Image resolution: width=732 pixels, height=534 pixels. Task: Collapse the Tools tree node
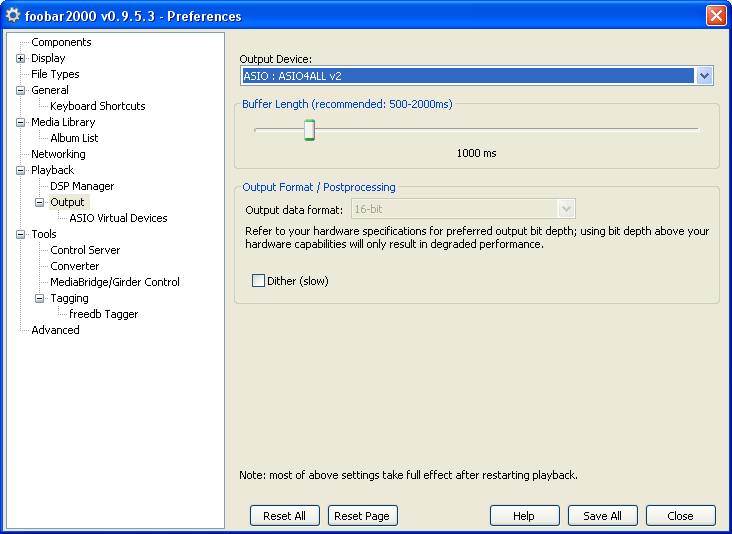coord(21,234)
